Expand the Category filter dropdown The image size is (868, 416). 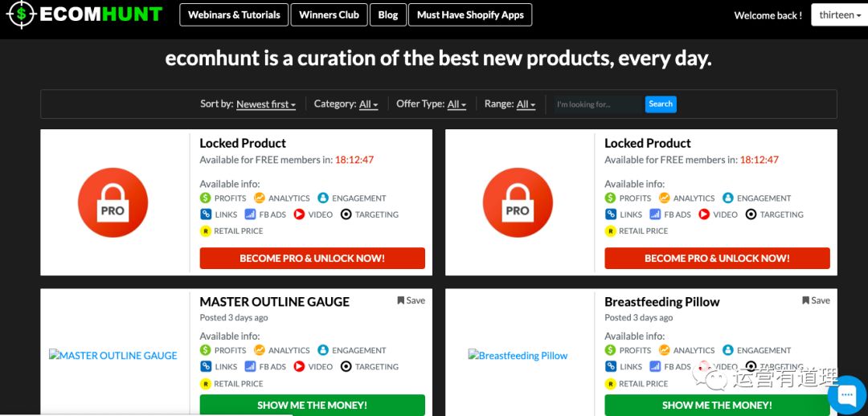click(x=368, y=104)
